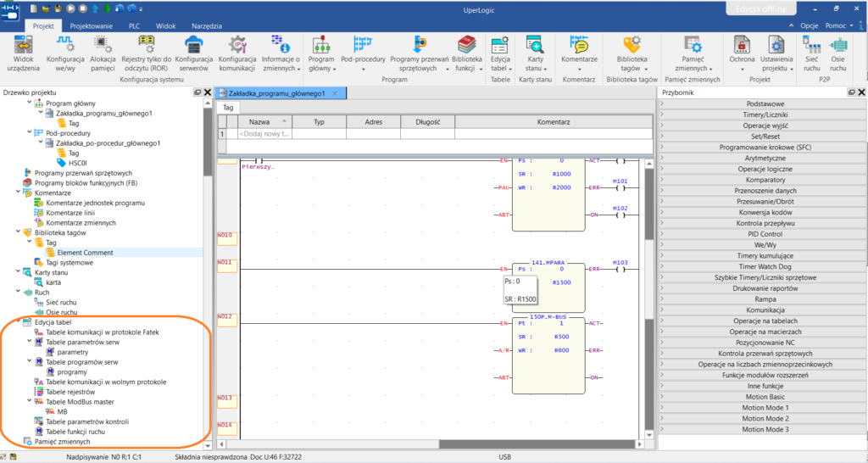Screen dimensions: 868x463
Task: Close the Przybornik panel
Action: coord(861,92)
